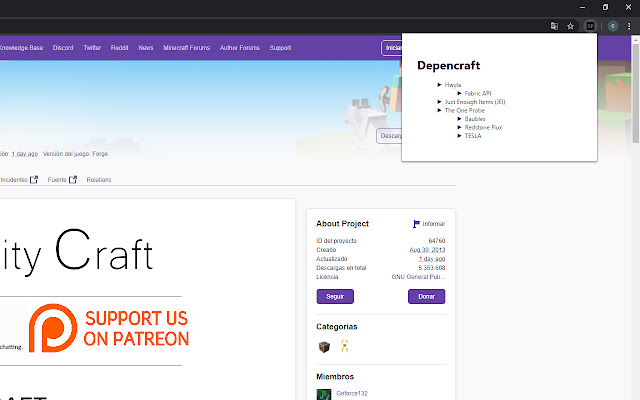
Task: Open the Geforce132 member link
Action: click(352, 393)
